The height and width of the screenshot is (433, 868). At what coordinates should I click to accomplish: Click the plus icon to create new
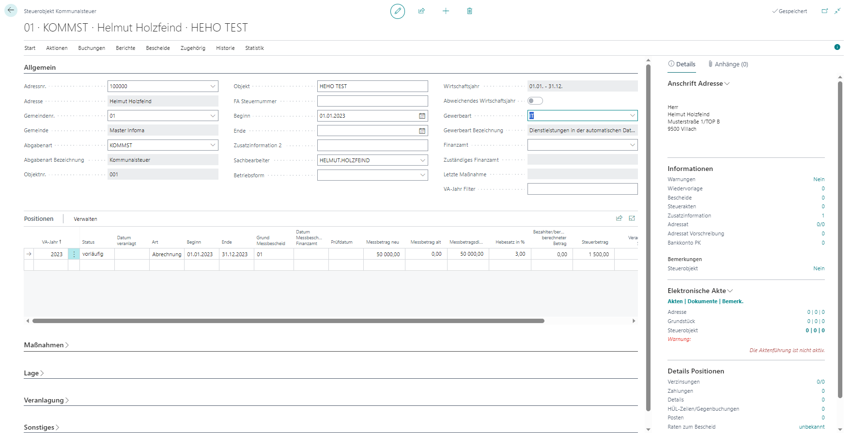(x=446, y=11)
